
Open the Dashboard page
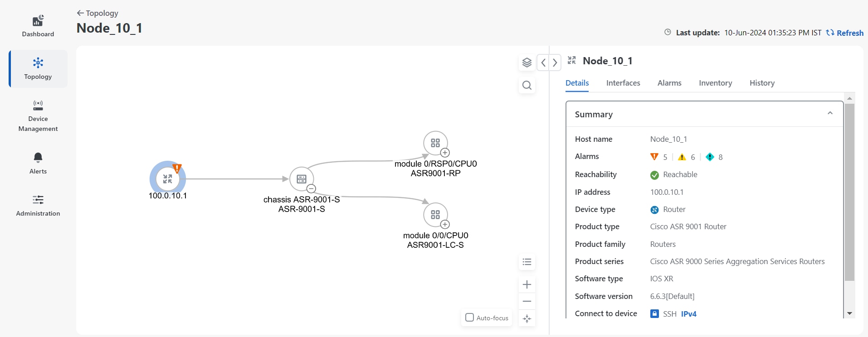(x=38, y=26)
